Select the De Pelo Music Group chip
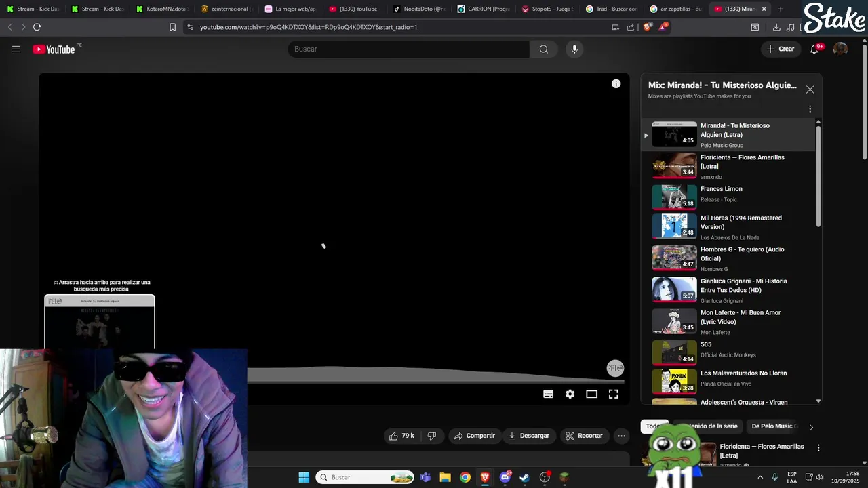The image size is (868, 488). click(x=774, y=426)
